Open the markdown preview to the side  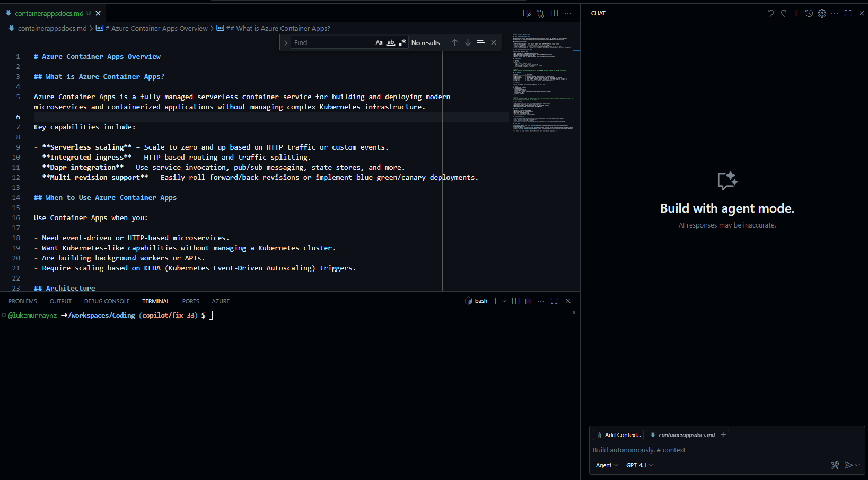click(527, 13)
